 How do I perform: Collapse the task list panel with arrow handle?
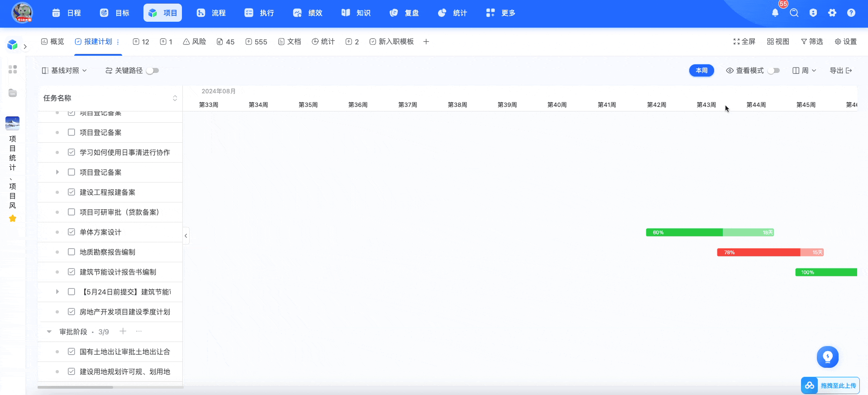[186, 236]
